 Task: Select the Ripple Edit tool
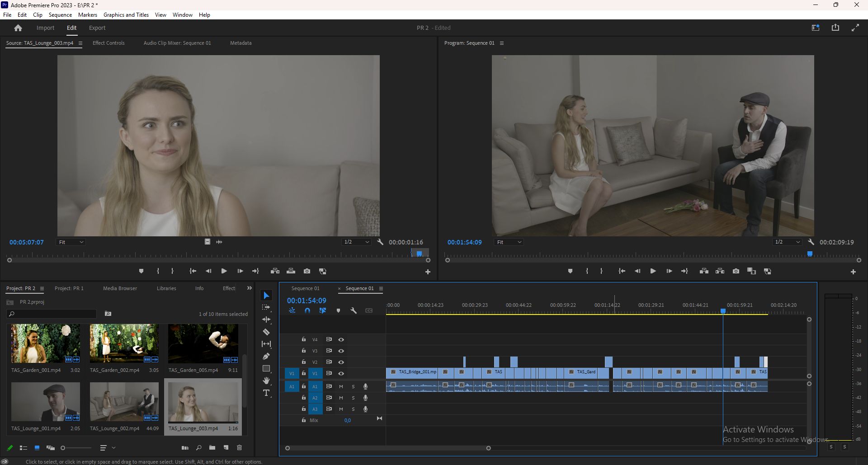click(266, 319)
